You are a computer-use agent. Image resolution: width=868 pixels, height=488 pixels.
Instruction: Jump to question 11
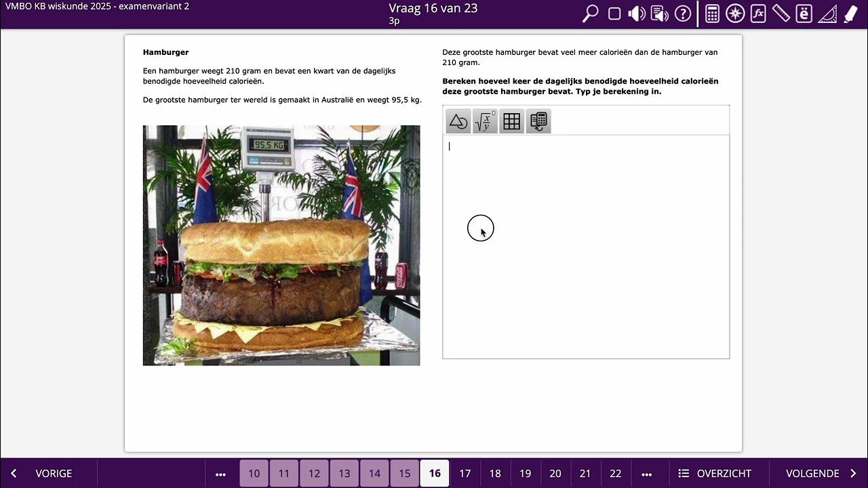pyautogui.click(x=284, y=474)
